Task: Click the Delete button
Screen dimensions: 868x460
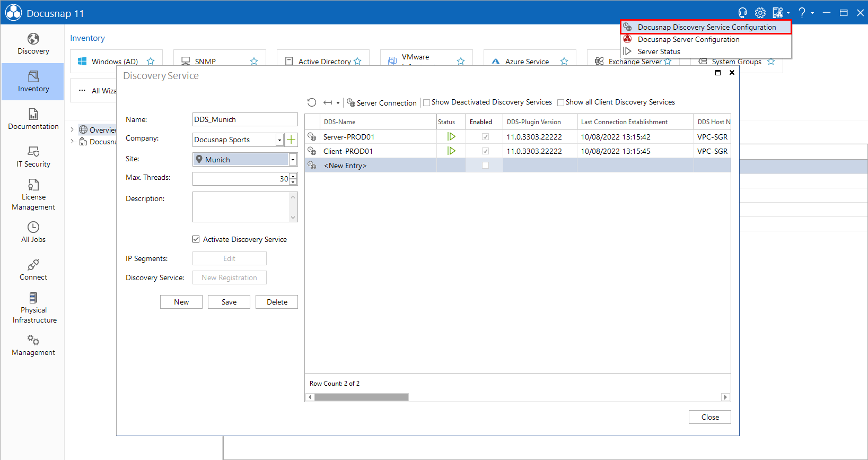Action: (277, 302)
